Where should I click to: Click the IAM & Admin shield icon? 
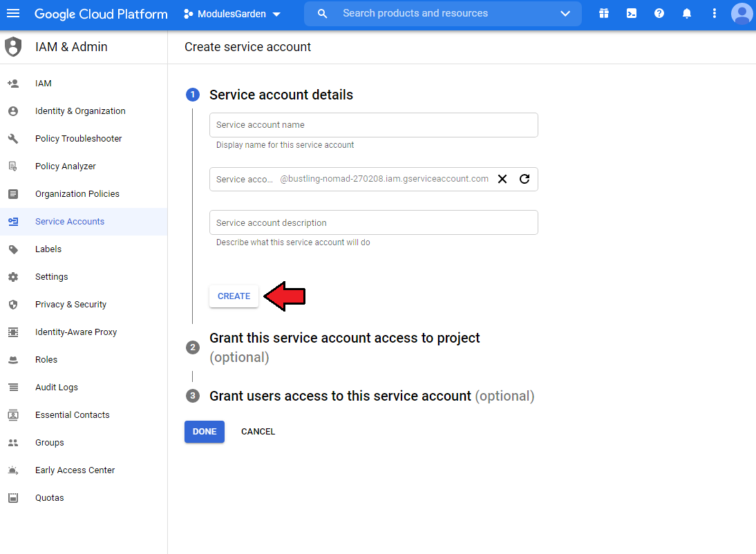(13, 47)
